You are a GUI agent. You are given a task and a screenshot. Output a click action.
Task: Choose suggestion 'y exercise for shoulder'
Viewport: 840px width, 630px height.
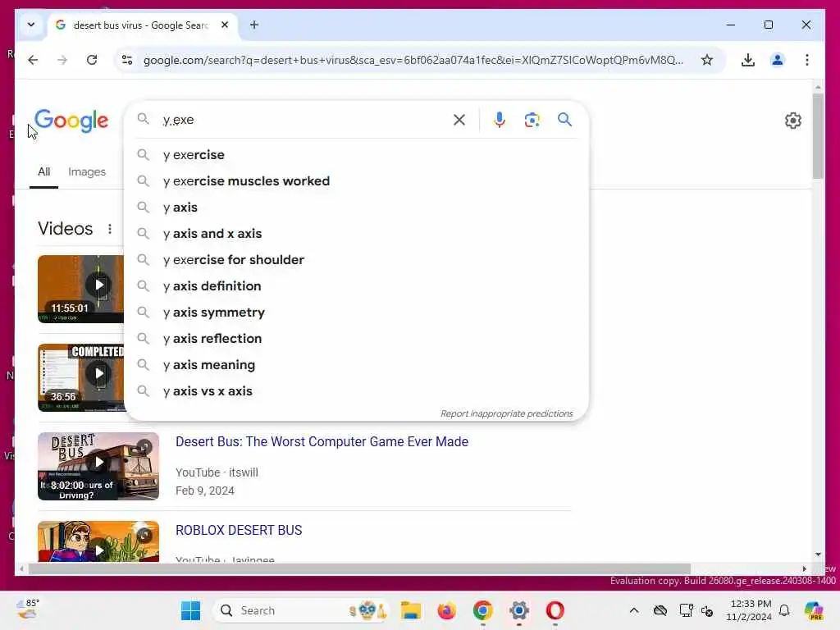(356, 260)
